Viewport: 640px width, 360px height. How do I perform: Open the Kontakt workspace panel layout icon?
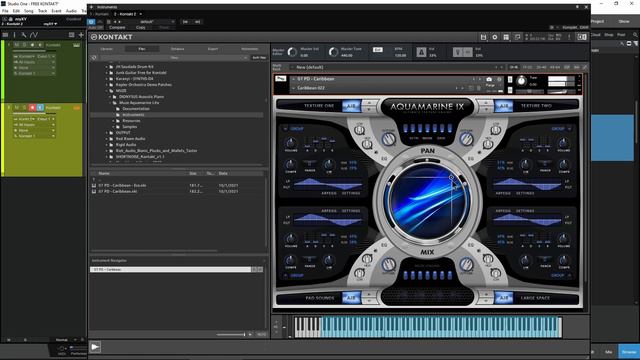[x=506, y=37]
